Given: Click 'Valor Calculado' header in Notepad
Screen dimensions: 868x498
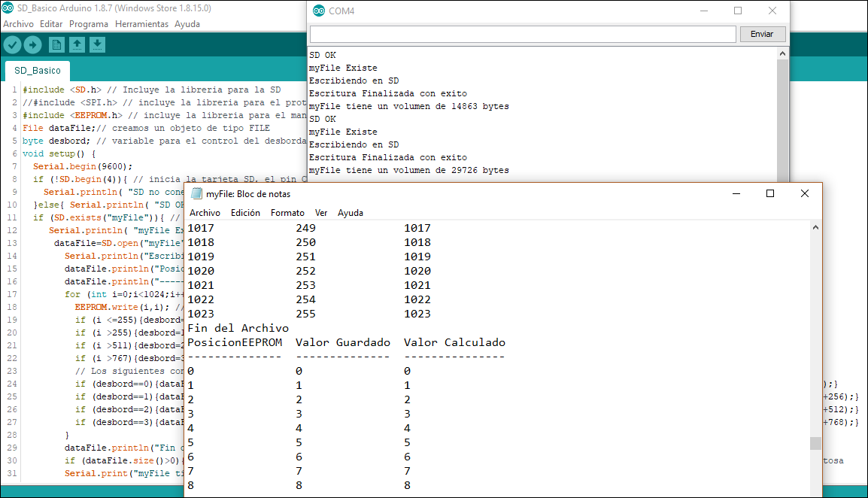Looking at the screenshot, I should (x=454, y=342).
